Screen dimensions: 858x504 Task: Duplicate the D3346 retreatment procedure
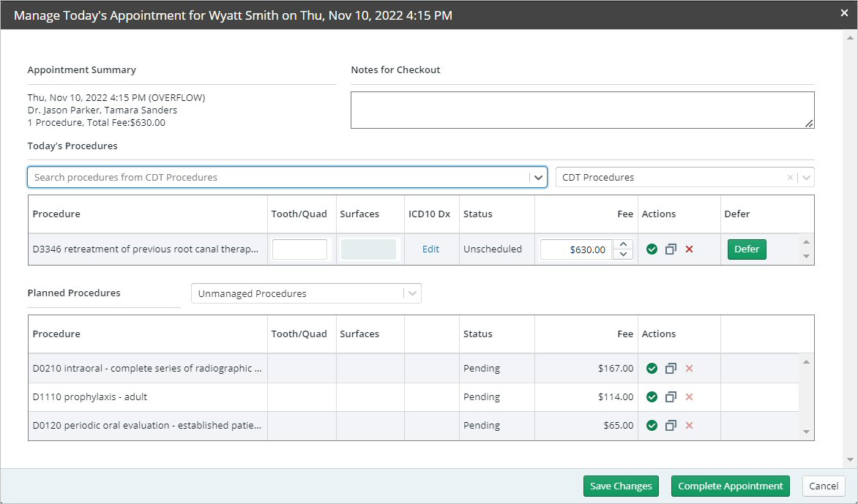[671, 249]
